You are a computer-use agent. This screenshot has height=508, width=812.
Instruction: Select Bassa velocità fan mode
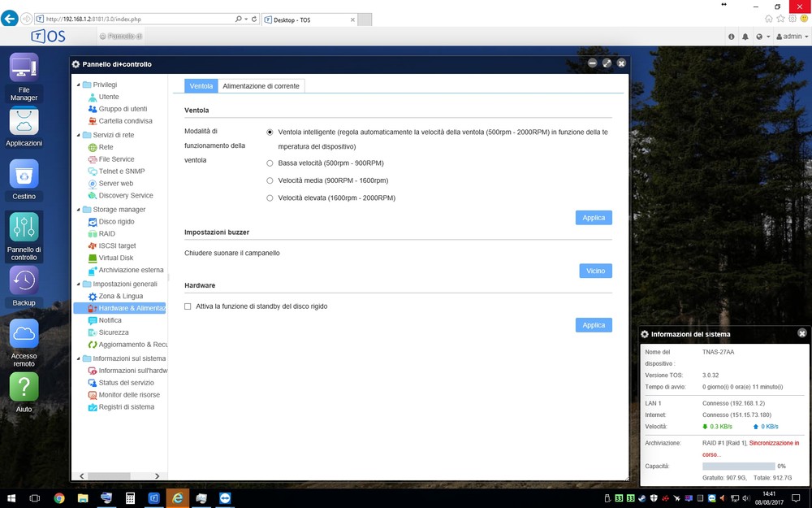[270, 163]
